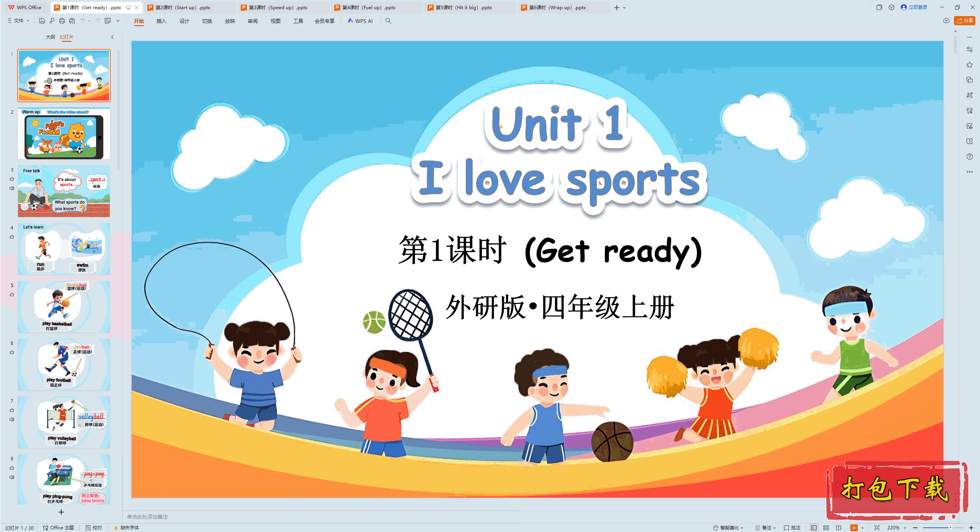Click the 缺失字体 missing fonts notice
The width and height of the screenshot is (980, 532).
pyautogui.click(x=127, y=528)
